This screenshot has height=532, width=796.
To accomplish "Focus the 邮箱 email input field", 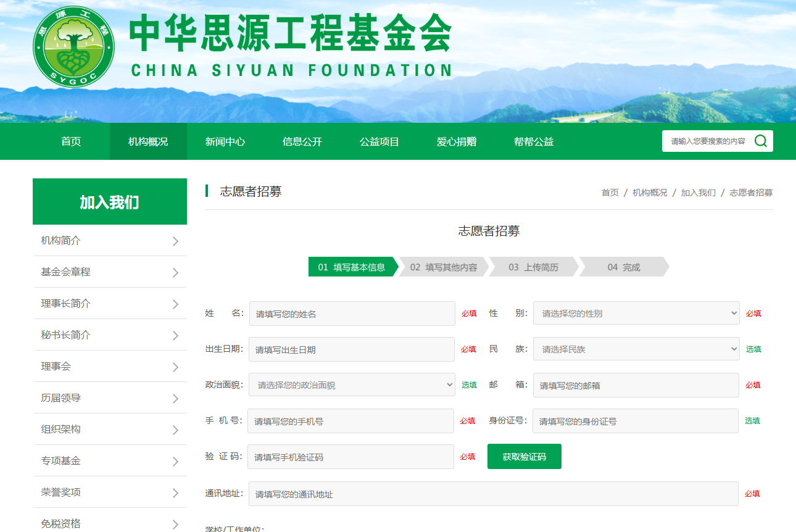I will pyautogui.click(x=636, y=385).
